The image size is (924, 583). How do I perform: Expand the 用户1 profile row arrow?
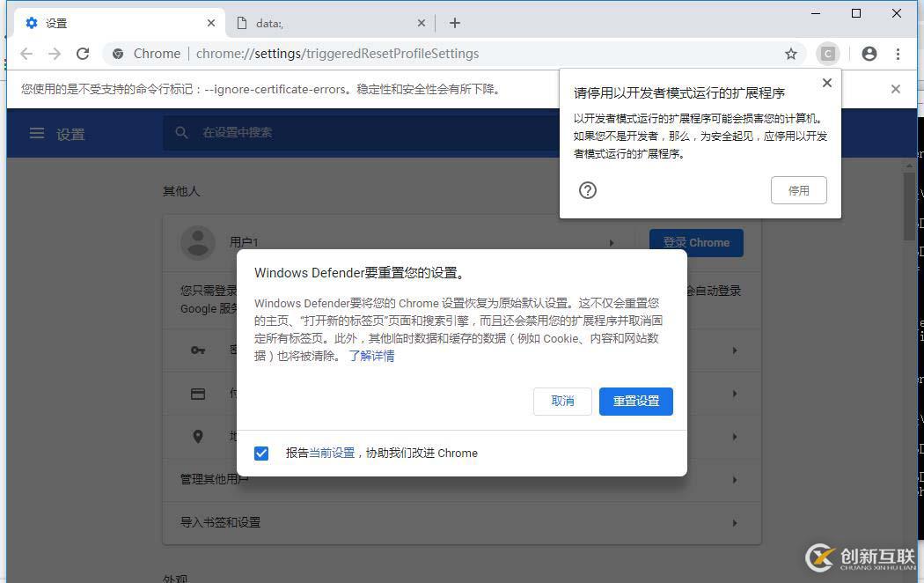pyautogui.click(x=612, y=243)
